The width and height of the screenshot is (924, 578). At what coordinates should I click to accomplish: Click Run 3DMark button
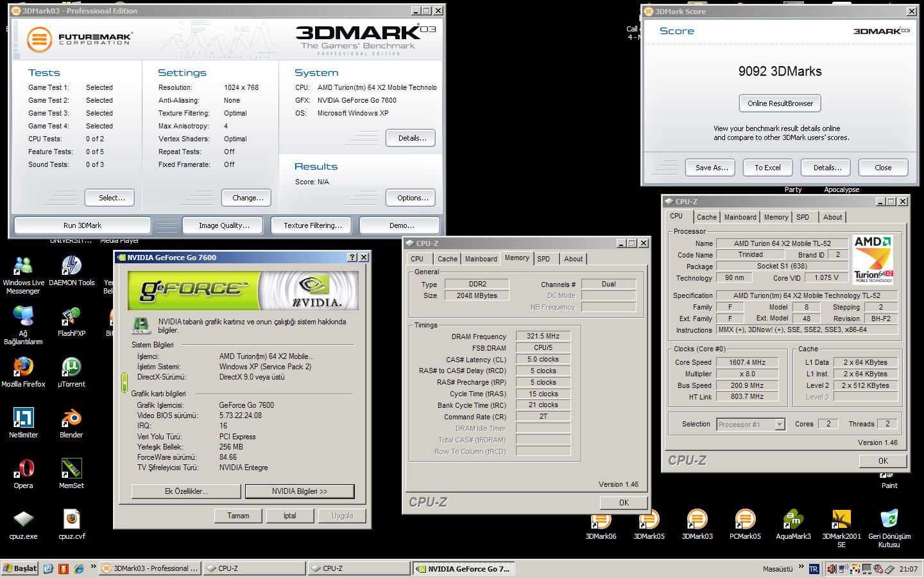[82, 225]
